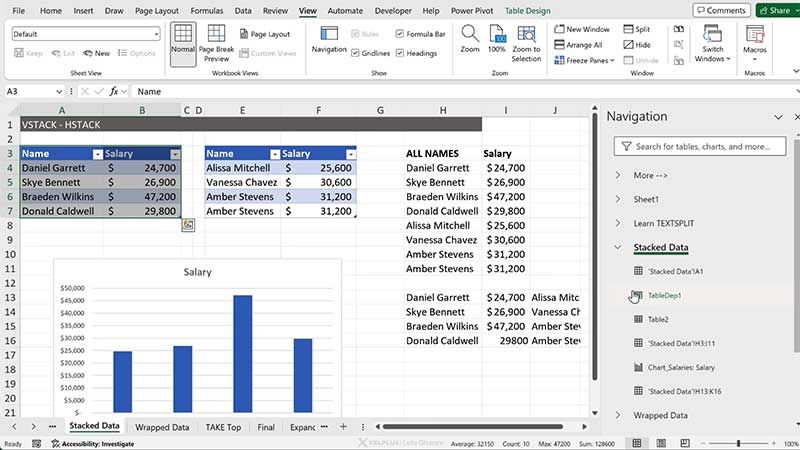Switch to Wrapped Data sheet tab
Image resolution: width=800 pixels, height=450 pixels.
(x=162, y=427)
